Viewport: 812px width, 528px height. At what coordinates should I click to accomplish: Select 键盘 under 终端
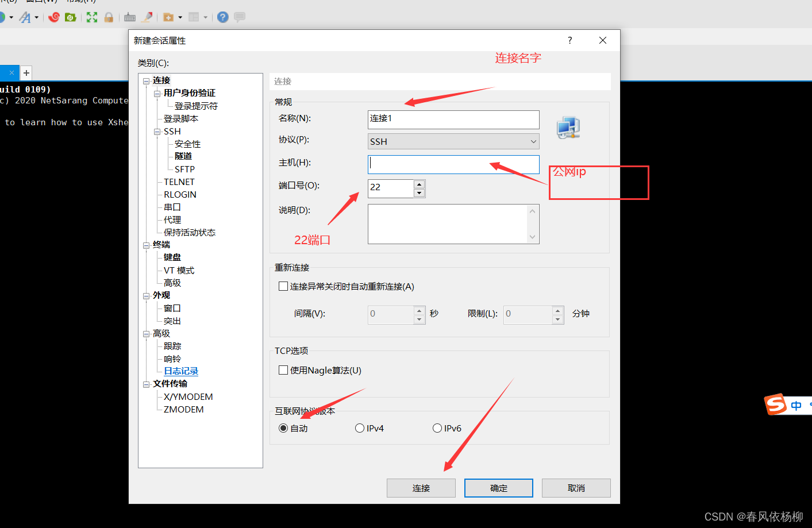pyautogui.click(x=172, y=257)
